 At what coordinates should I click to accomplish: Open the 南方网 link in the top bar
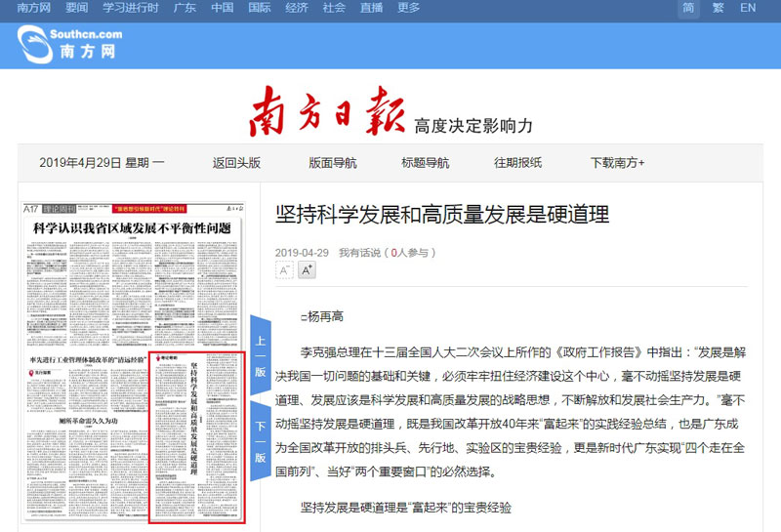click(33, 8)
